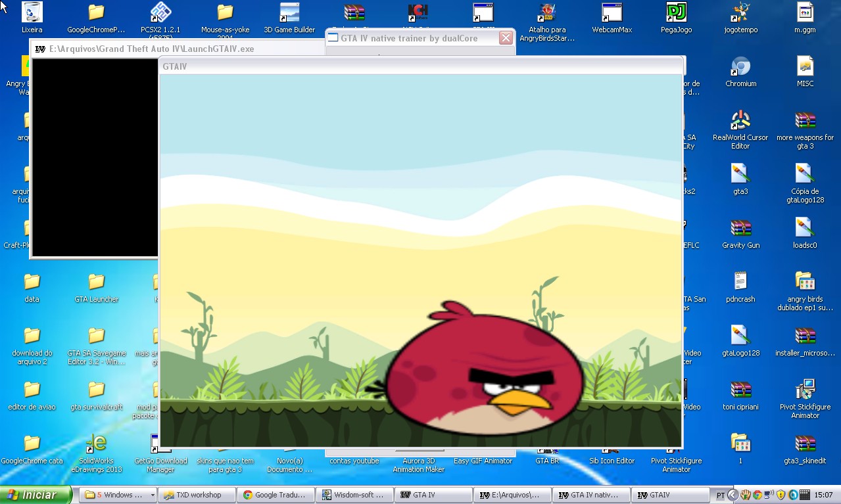Viewport: 841px width, 504px height.
Task: Click the Iniciar start button
Action: point(36,495)
